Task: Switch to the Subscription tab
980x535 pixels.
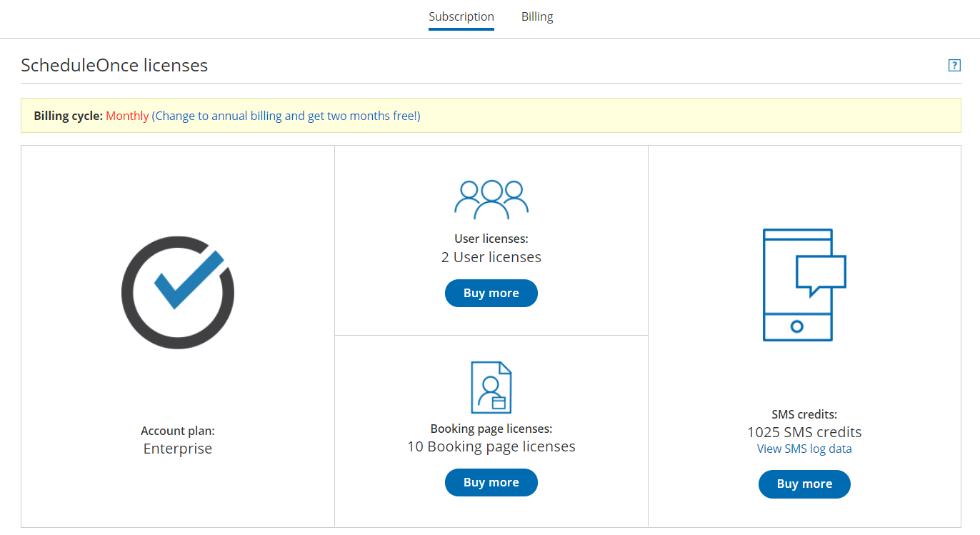Action: click(461, 16)
